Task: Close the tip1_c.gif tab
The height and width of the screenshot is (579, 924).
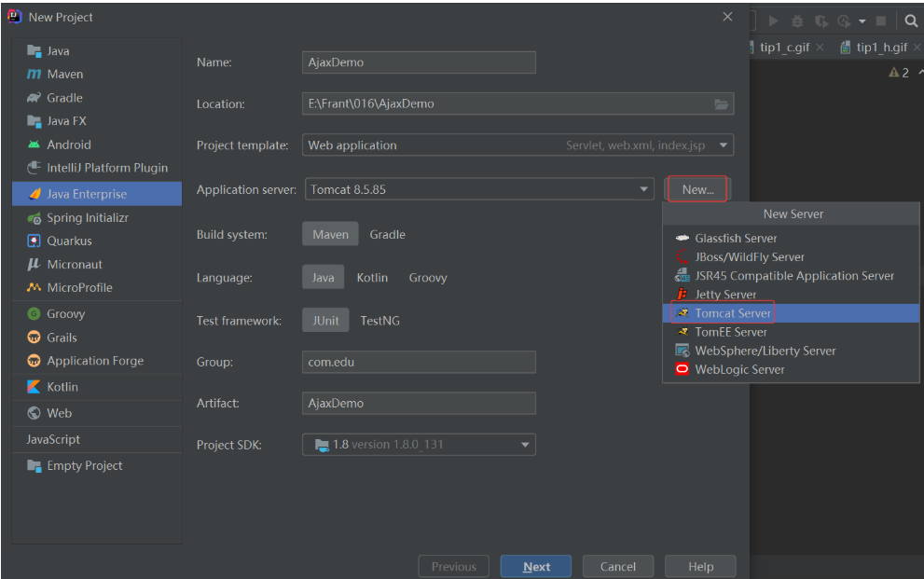Action: (820, 48)
